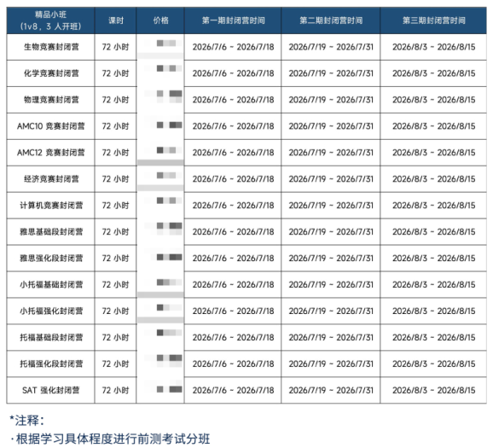Click 72 小时 in the 小托福强化封闭营 row

(115, 311)
